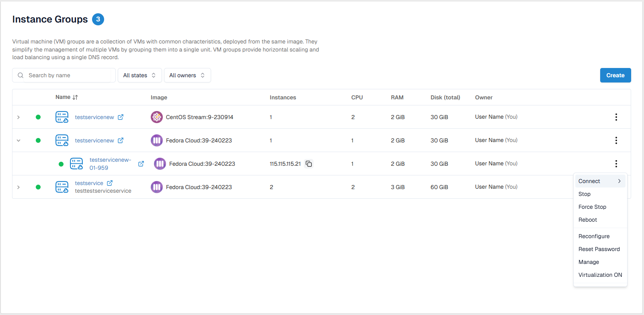Copy the IP address 115.115.115.21
This screenshot has height=315, width=644.
309,164
